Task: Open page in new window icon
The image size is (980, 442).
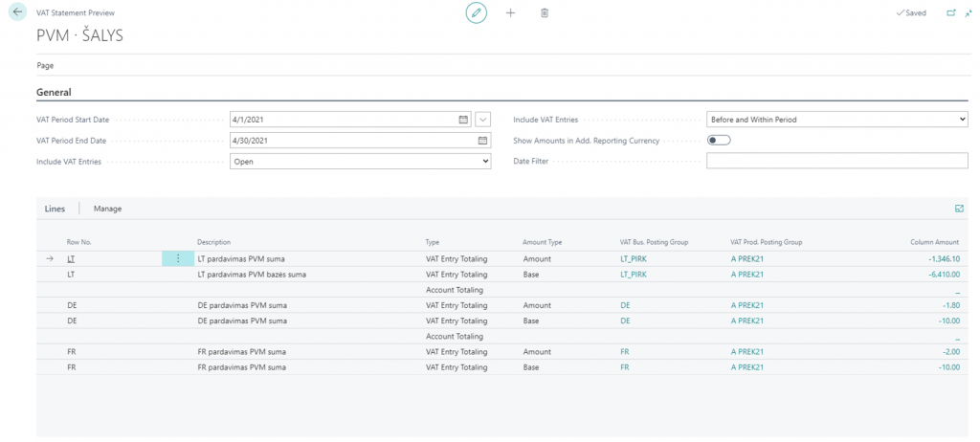Action: 950,13
